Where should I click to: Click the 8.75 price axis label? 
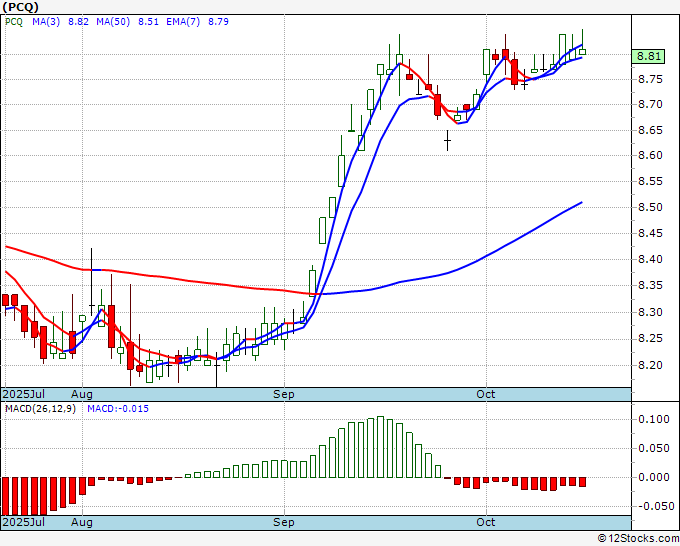click(649, 79)
